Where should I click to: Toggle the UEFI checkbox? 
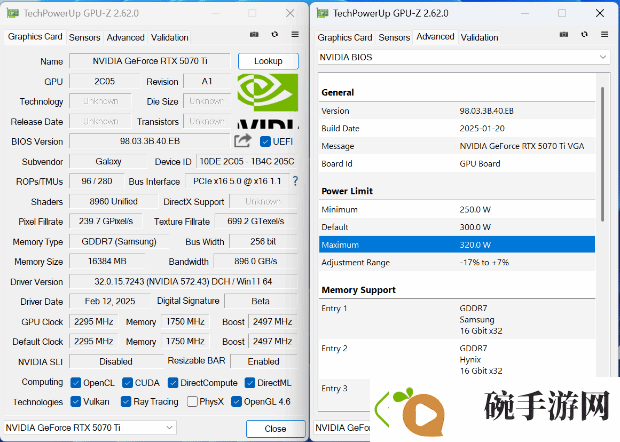click(265, 142)
